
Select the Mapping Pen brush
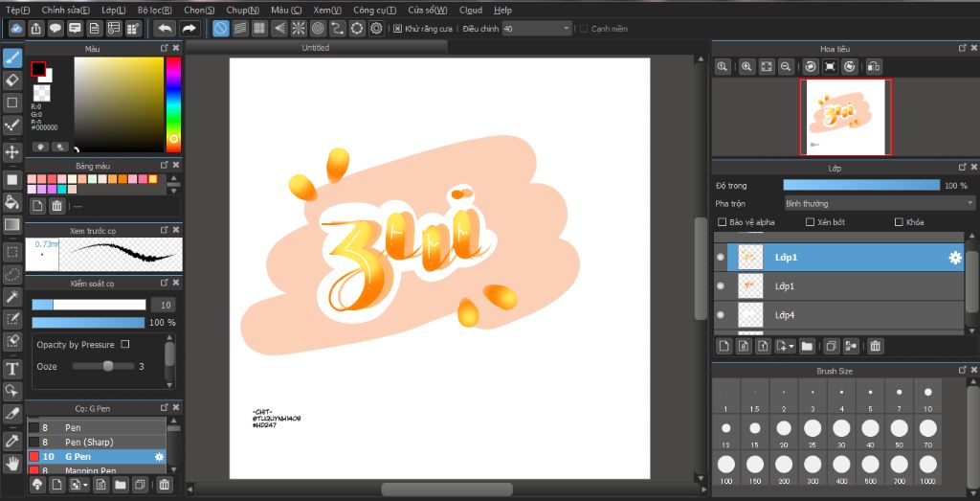[x=97, y=470]
